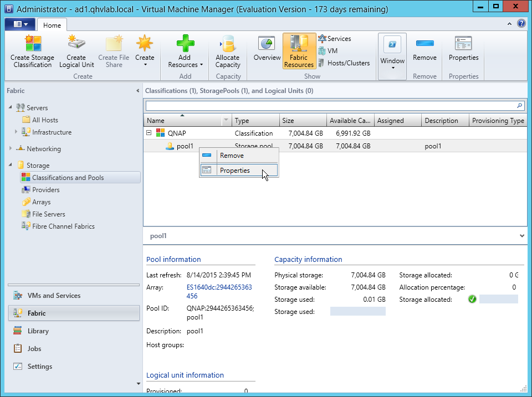Image resolution: width=532 pixels, height=397 pixels.
Task: Sort by Available Capacity column header
Action: pyautogui.click(x=350, y=120)
